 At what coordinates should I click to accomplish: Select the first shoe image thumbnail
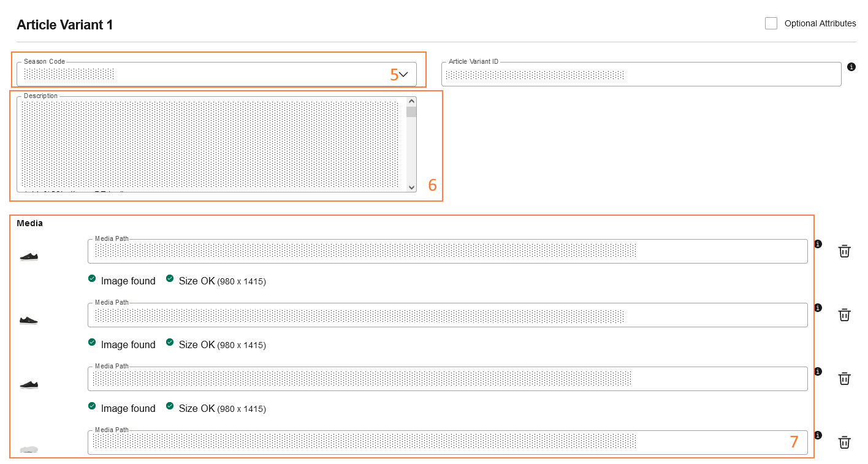(29, 257)
